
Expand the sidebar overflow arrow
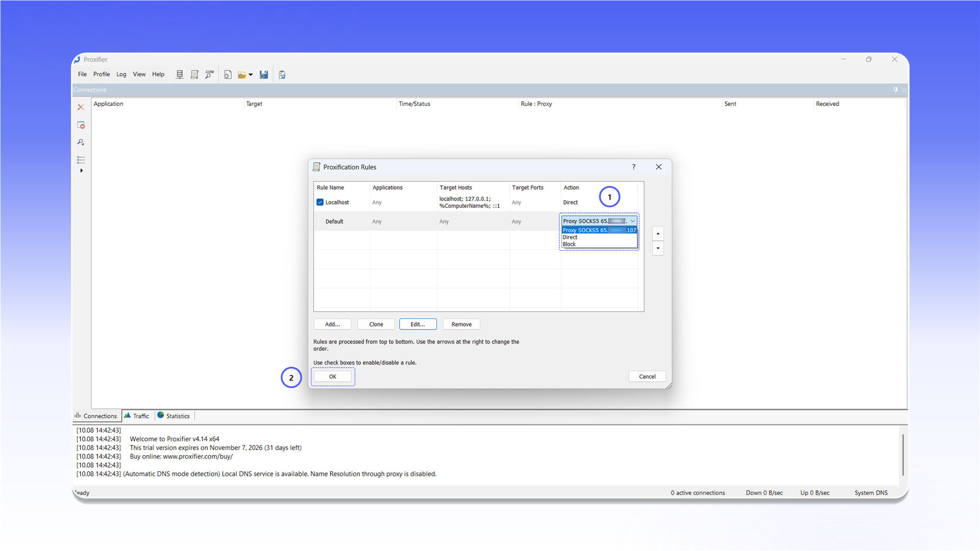(81, 170)
